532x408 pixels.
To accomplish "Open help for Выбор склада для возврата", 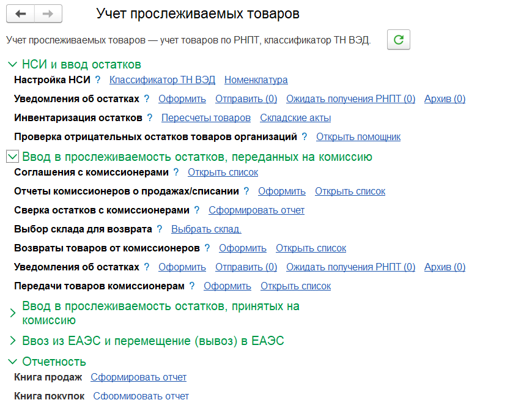I will pos(160,229).
